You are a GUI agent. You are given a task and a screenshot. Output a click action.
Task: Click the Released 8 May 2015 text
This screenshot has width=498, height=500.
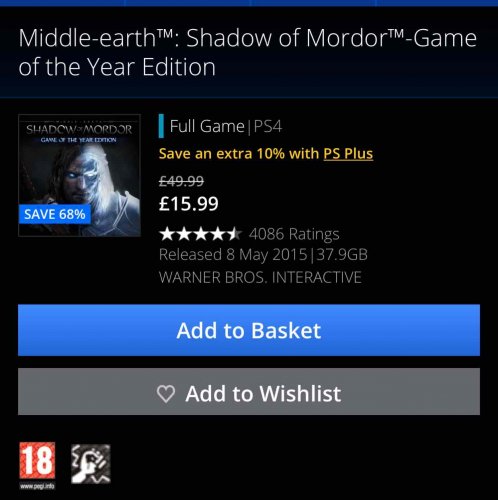[x=233, y=255]
